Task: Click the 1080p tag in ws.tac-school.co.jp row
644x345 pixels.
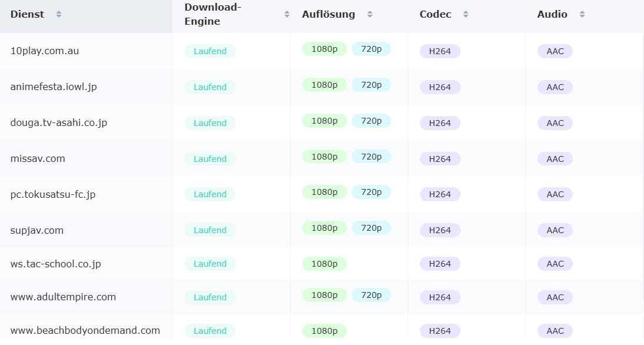Action: (325, 264)
